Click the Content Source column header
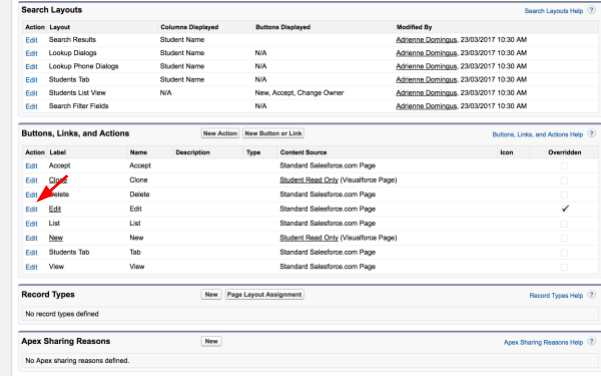The image size is (601, 376). 303,153
